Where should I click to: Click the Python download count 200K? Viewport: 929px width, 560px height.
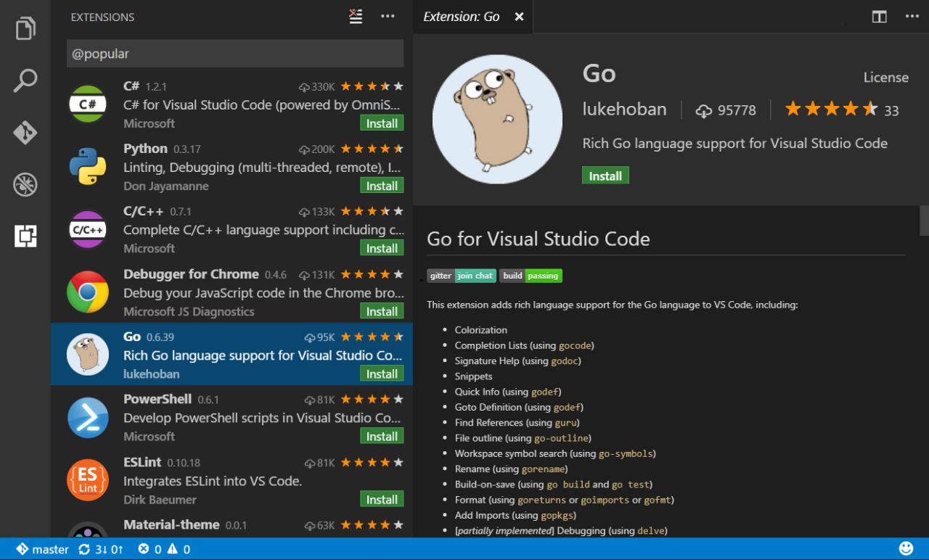317,149
